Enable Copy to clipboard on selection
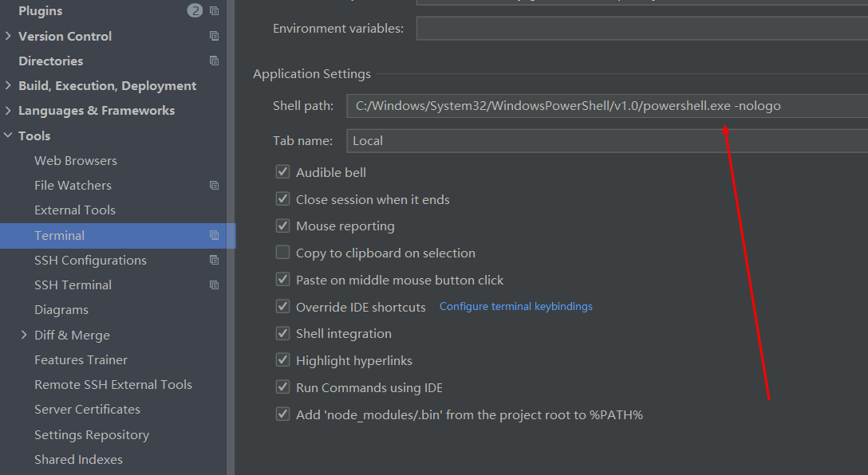 point(282,252)
